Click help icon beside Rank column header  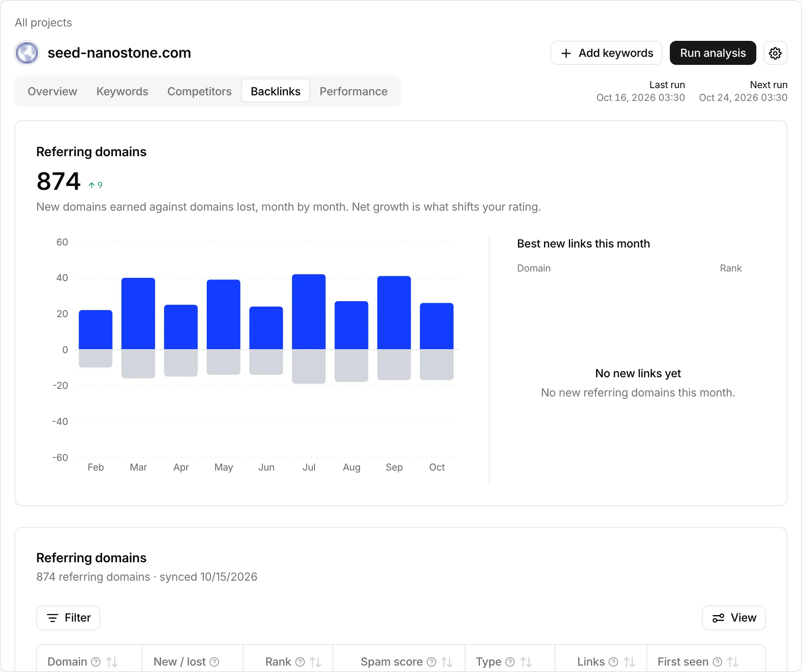[x=300, y=662]
